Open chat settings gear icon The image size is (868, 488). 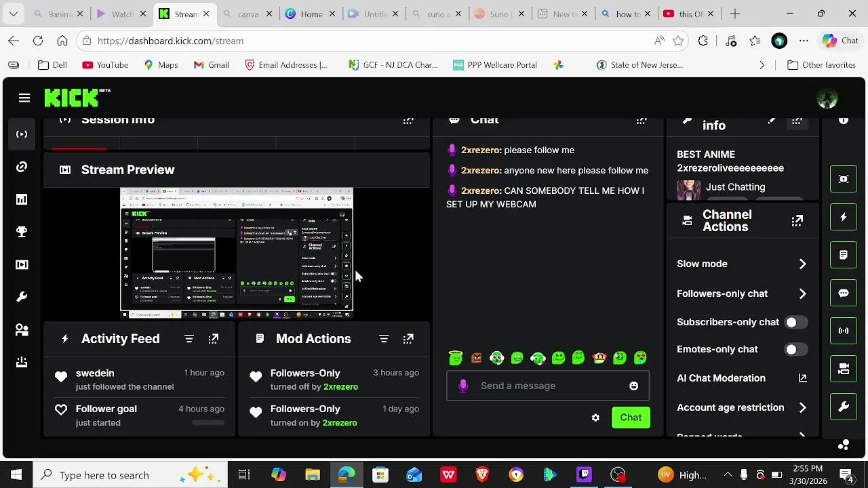coord(595,418)
